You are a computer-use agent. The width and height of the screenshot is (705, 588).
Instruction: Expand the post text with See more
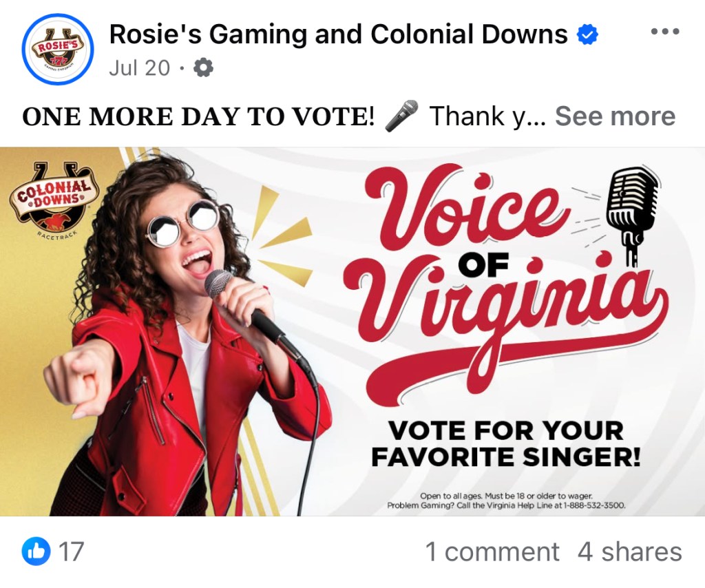(x=615, y=116)
